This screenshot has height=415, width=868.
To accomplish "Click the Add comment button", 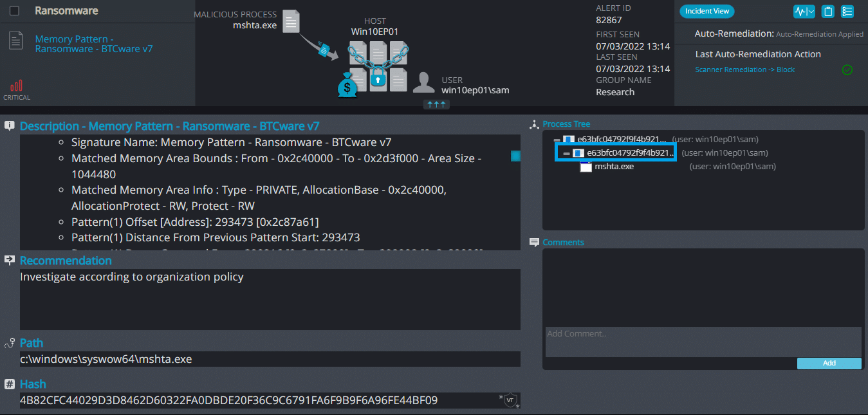I will (829, 363).
